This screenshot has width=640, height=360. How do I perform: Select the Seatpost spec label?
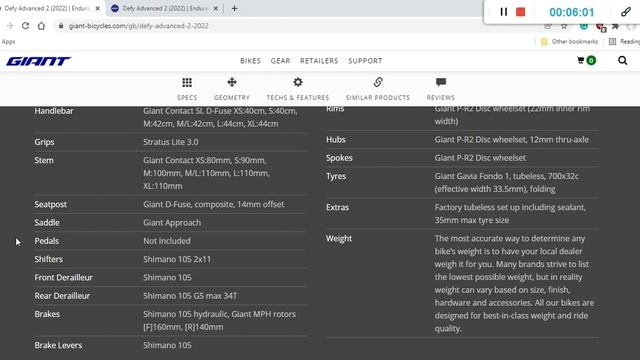click(50, 204)
